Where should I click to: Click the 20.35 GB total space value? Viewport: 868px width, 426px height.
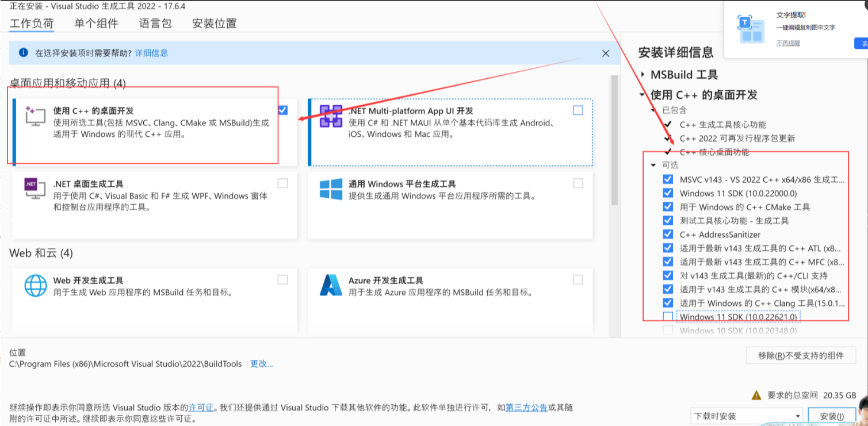(x=840, y=396)
